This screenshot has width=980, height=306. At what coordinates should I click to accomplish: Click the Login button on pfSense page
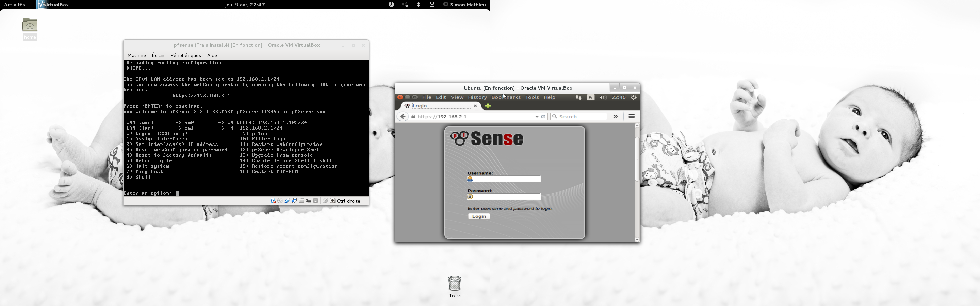479,216
